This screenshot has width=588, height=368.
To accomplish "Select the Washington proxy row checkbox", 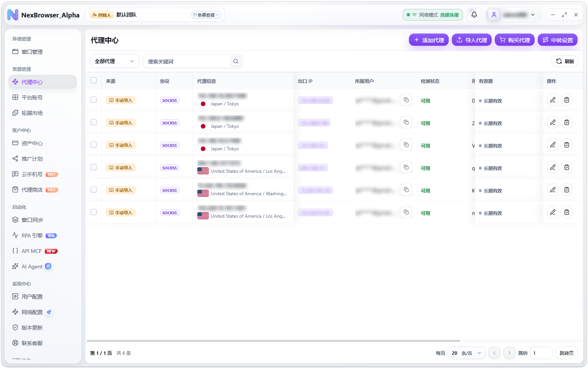I will click(94, 190).
